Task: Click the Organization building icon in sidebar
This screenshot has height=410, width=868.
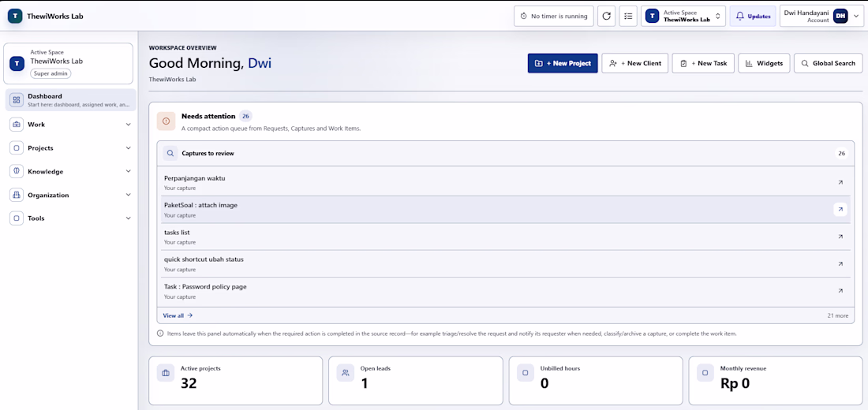Action: (x=17, y=195)
